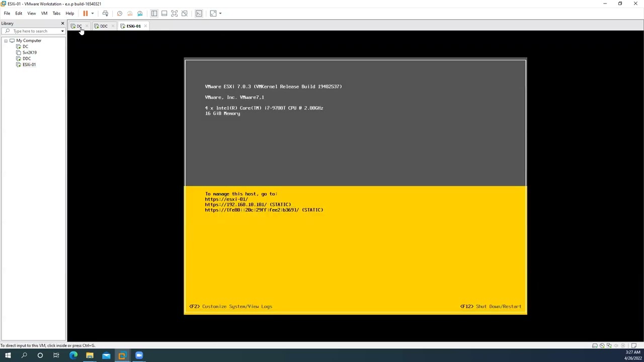Open Cortana from the taskbar

coord(40,356)
